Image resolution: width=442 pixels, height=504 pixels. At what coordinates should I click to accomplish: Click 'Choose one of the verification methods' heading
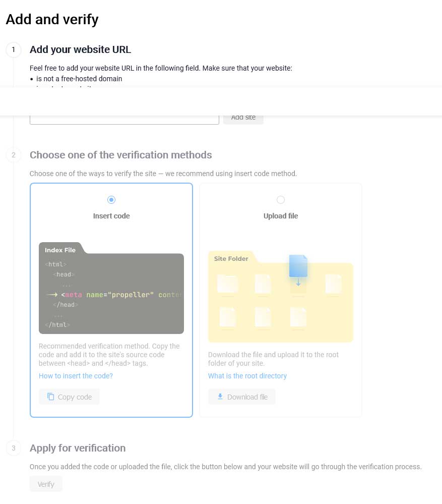click(x=120, y=155)
